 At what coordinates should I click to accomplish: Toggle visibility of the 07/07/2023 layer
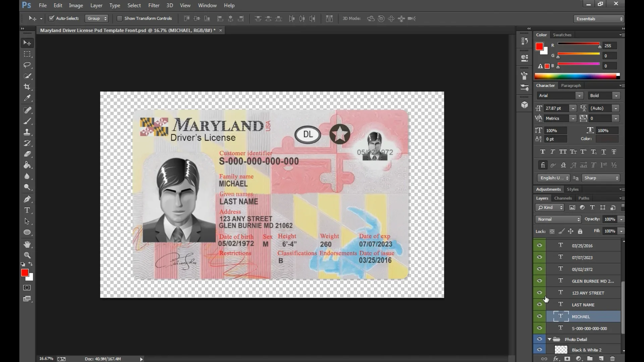coord(539,257)
